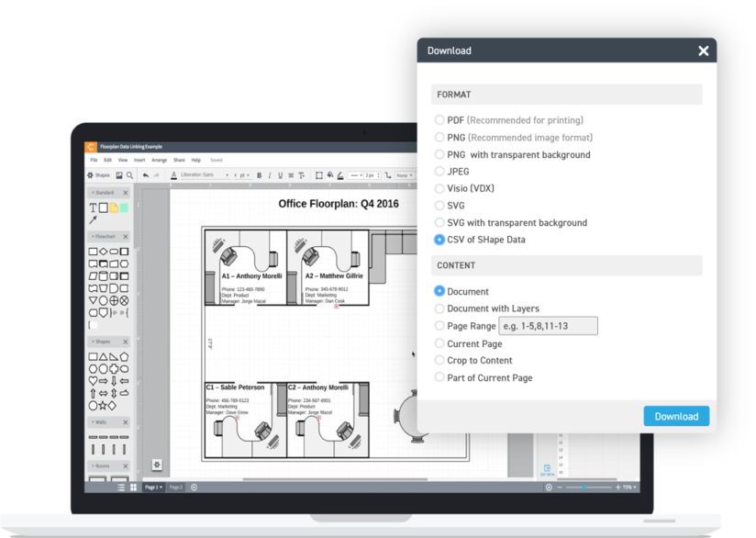Click the Bold formatting icon
Screen dimensions: 756x538
259,175
